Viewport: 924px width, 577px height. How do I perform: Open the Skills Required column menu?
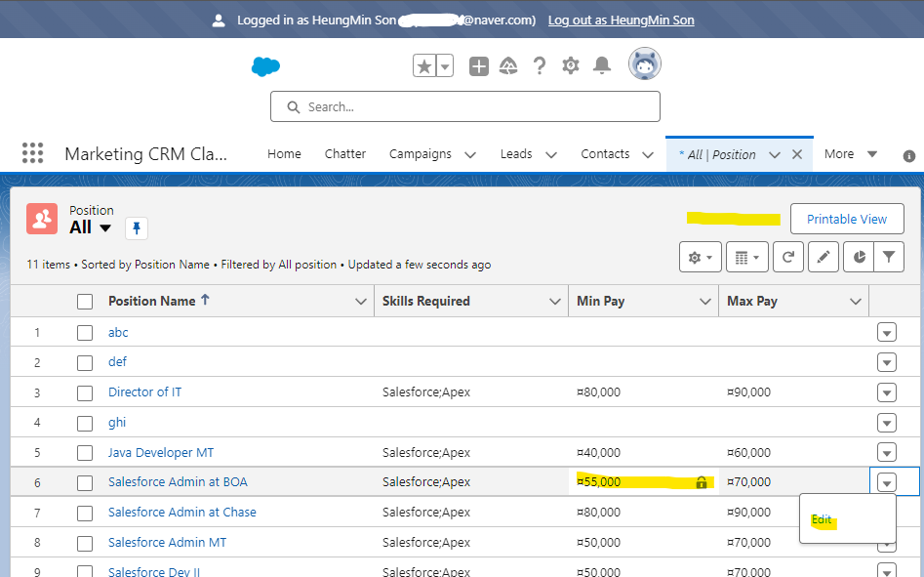554,301
